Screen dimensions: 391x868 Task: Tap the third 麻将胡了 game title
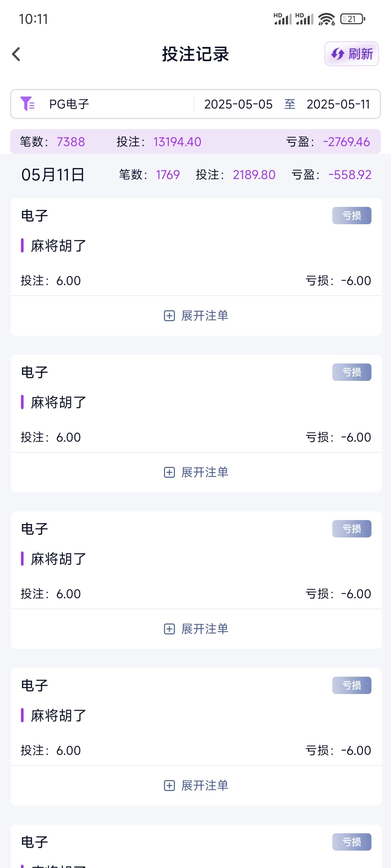coord(59,559)
